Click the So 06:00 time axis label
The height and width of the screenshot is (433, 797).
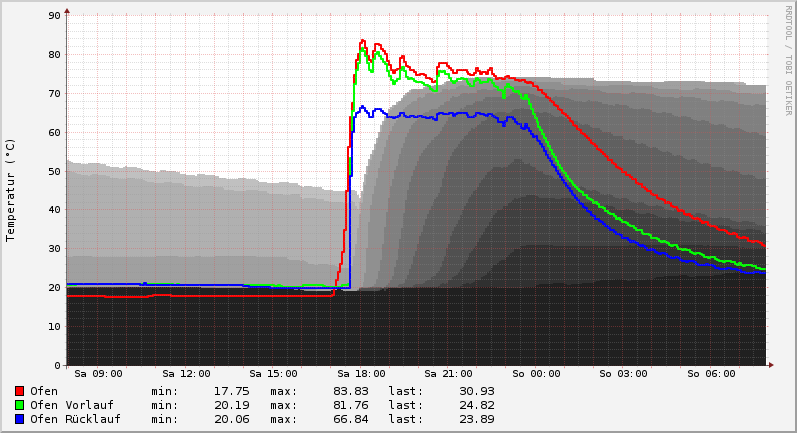[711, 374]
